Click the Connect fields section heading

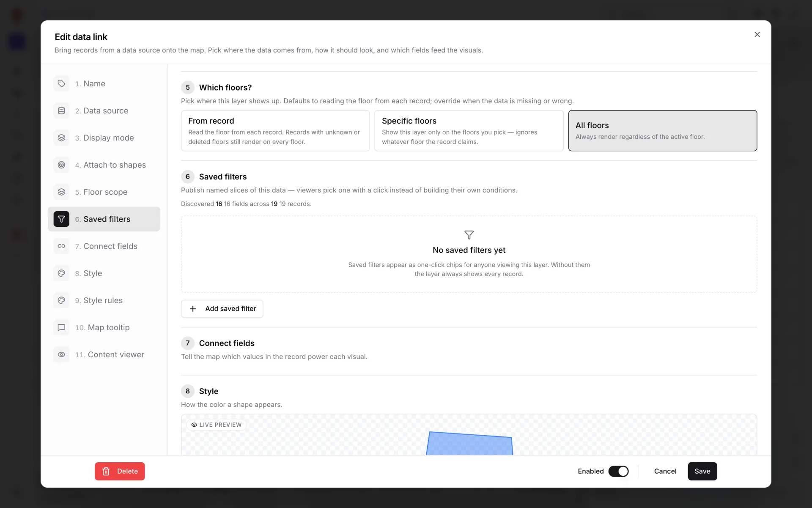pos(227,343)
